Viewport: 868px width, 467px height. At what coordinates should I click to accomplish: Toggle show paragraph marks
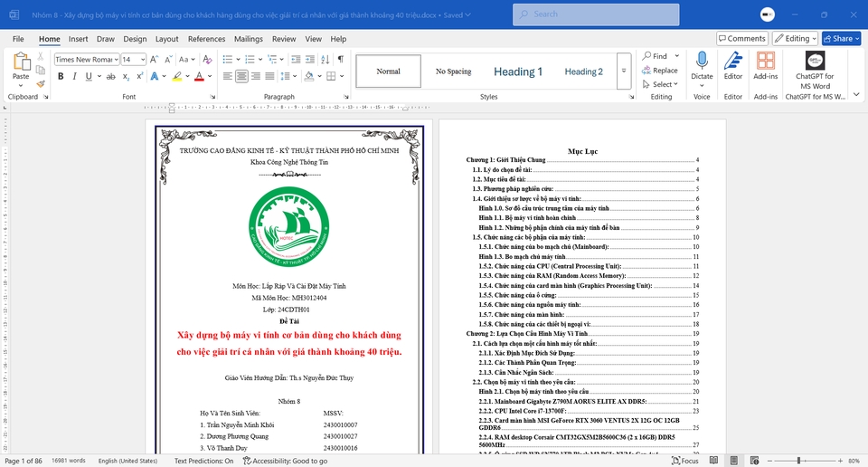[x=341, y=59]
